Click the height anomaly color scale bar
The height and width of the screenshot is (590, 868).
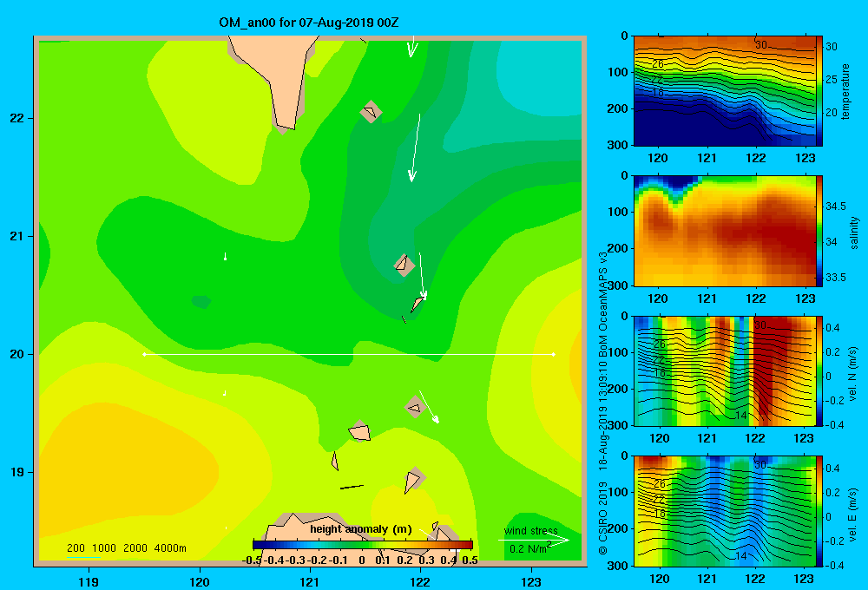pos(363,544)
